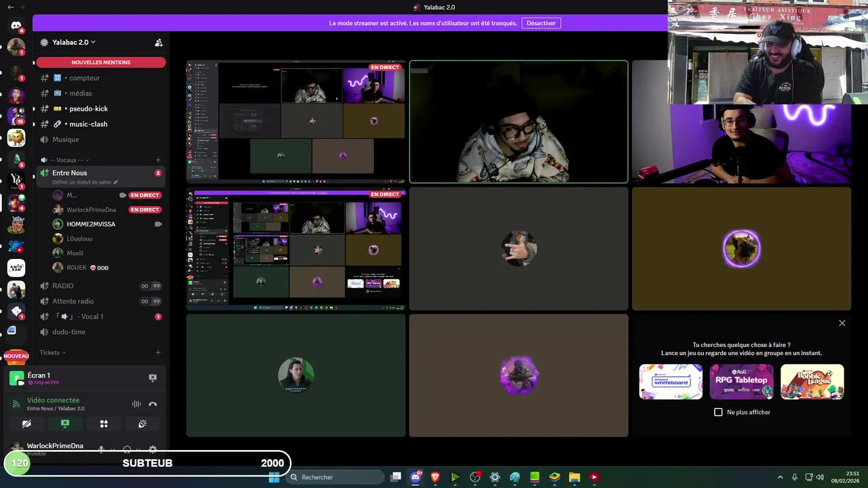Click the Windows Rechercher search box
This screenshot has height=488, width=868.
[x=335, y=477]
